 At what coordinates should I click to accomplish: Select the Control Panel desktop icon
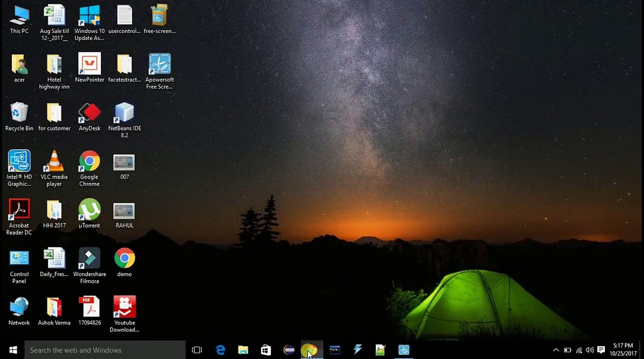pyautogui.click(x=19, y=266)
